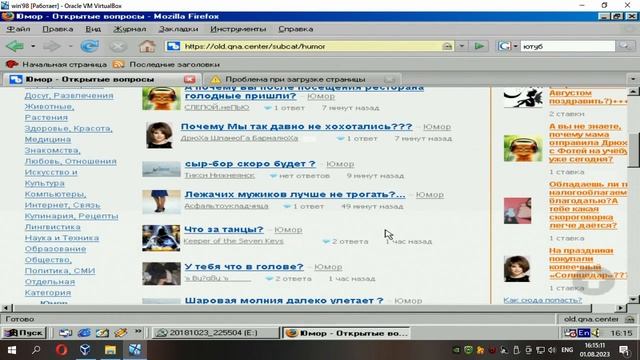Viewport: 640px width, 360px height.
Task: Click the host taskbar search magnifier
Action: tap(36, 350)
